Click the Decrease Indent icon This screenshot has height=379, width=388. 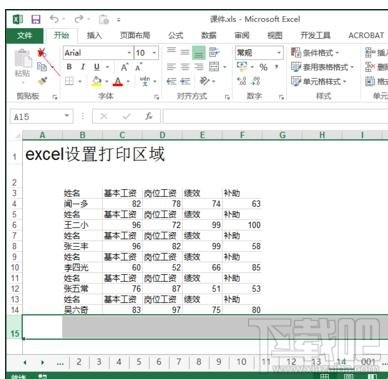click(x=171, y=81)
